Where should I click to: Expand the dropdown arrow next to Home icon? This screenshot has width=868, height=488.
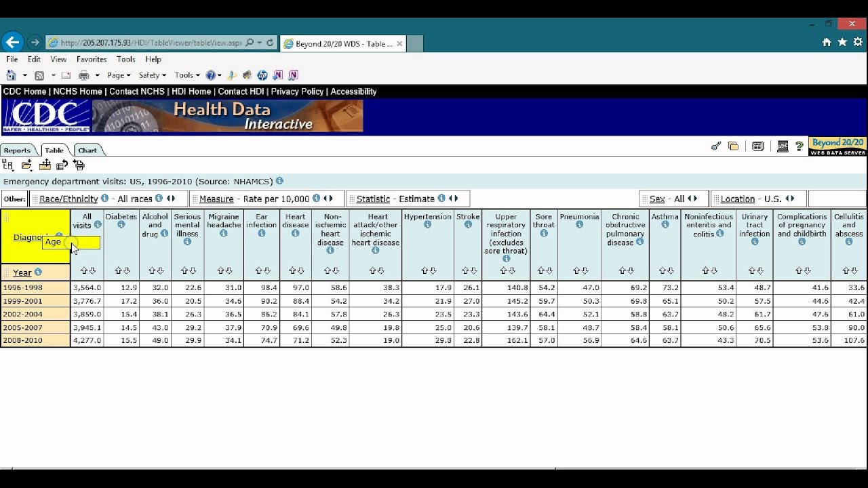24,75
